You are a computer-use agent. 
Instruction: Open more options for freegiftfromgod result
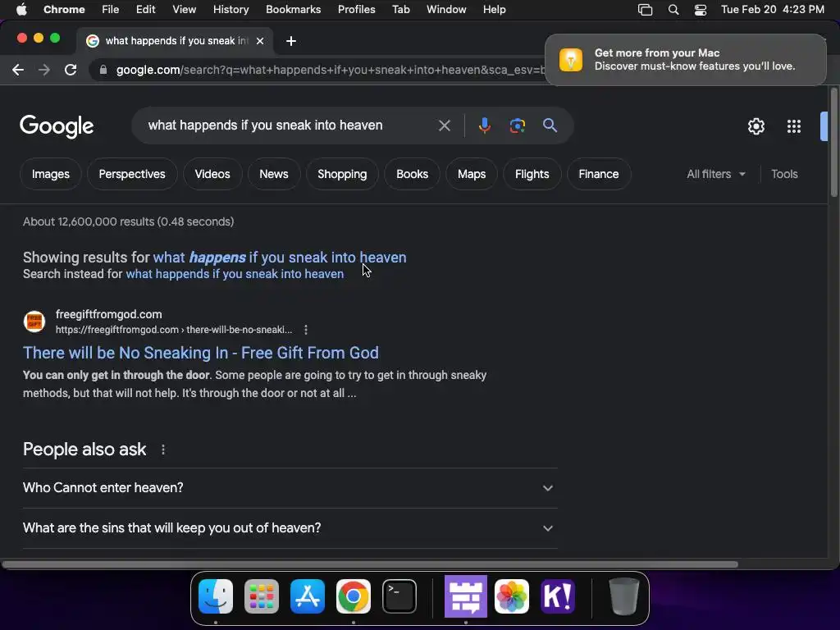pos(306,330)
